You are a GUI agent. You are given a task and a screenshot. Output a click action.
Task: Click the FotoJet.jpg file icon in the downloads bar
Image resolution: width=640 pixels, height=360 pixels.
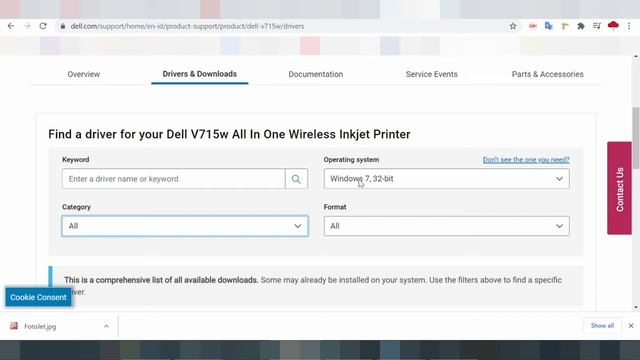[14, 326]
